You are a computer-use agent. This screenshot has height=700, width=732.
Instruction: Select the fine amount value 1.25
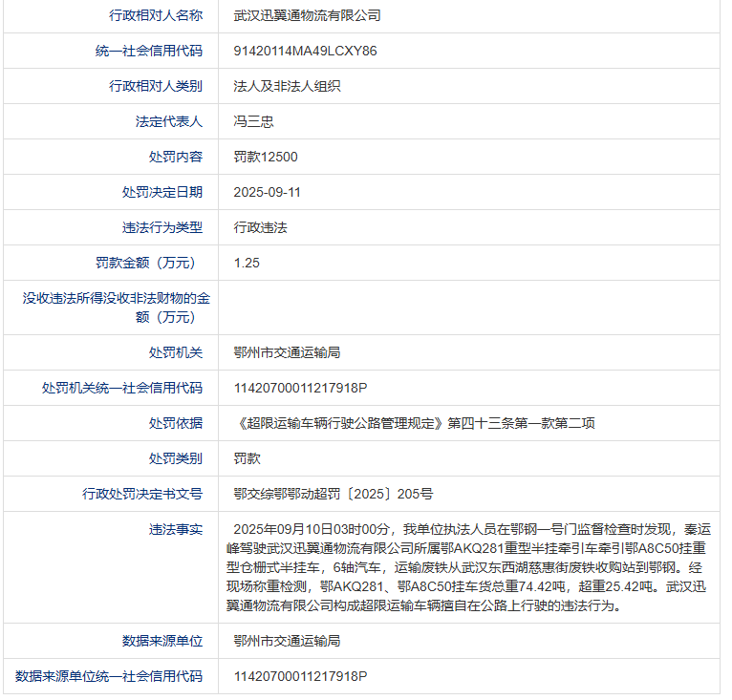247,263
